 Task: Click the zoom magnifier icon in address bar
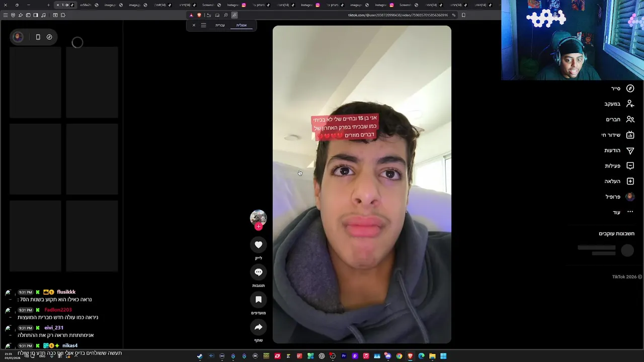click(226, 15)
